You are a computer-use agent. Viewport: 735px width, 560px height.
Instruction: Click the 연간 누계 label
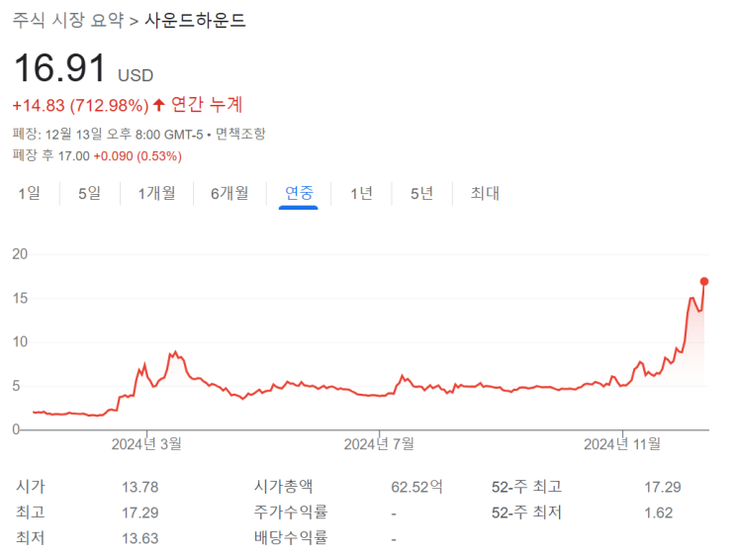[206, 104]
